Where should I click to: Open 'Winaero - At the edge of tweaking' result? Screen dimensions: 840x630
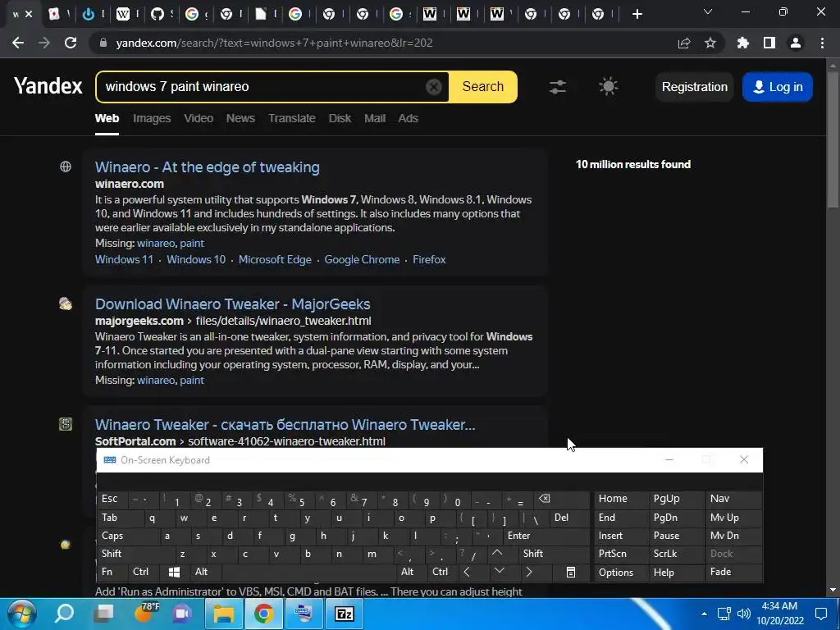pyautogui.click(x=208, y=167)
